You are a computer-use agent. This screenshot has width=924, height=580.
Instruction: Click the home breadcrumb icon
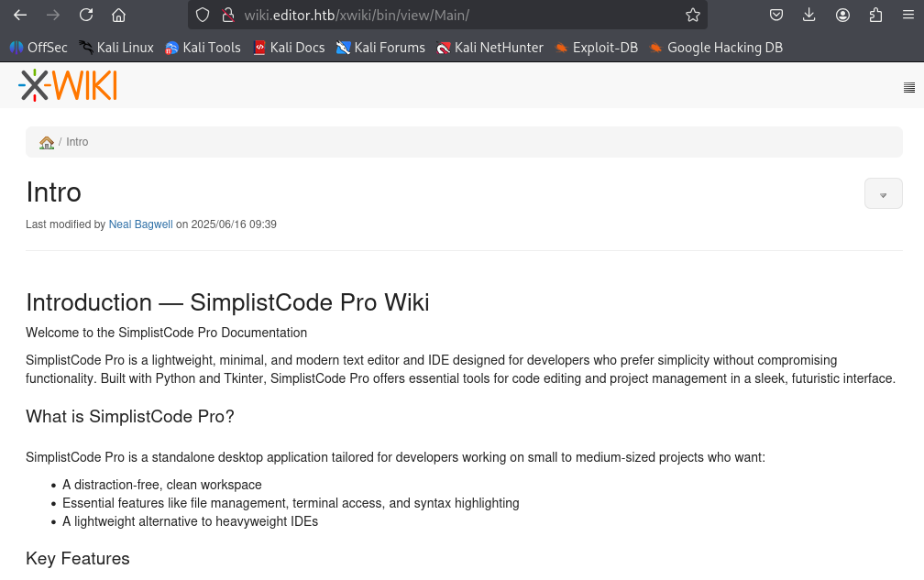tap(47, 142)
